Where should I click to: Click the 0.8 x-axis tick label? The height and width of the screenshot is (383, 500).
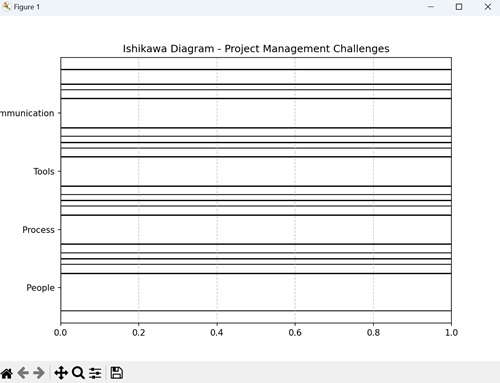pos(373,333)
